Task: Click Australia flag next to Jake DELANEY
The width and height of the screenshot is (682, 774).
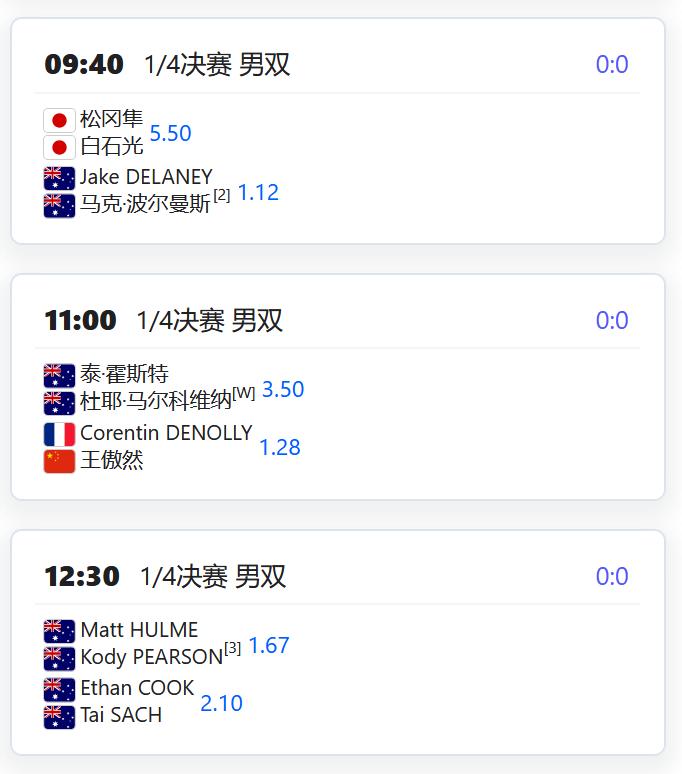Action: (x=59, y=178)
